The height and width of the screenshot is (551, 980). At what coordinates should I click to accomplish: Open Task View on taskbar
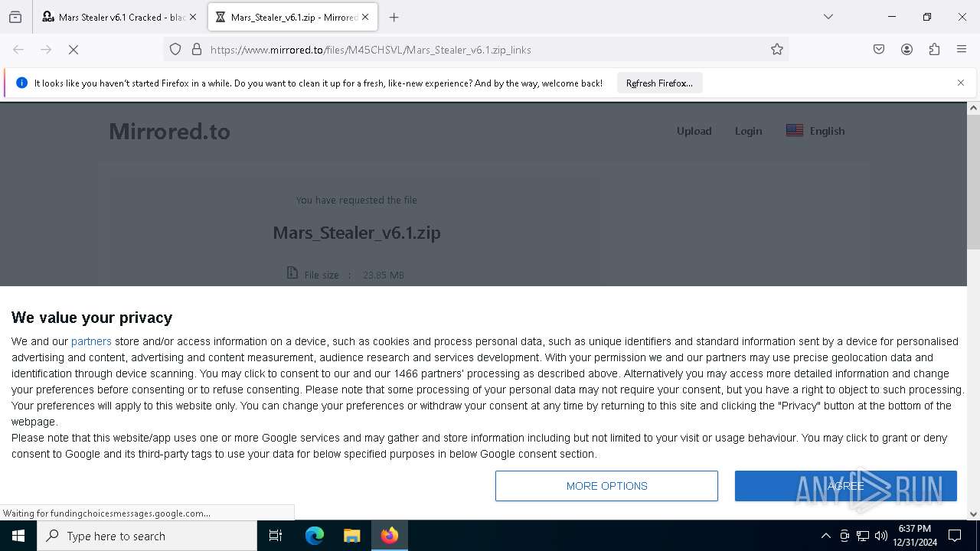(276, 536)
